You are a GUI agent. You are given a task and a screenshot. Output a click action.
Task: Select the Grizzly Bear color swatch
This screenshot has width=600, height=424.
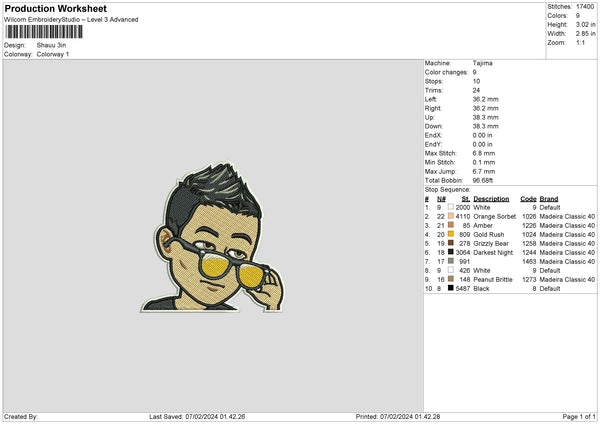pos(451,243)
